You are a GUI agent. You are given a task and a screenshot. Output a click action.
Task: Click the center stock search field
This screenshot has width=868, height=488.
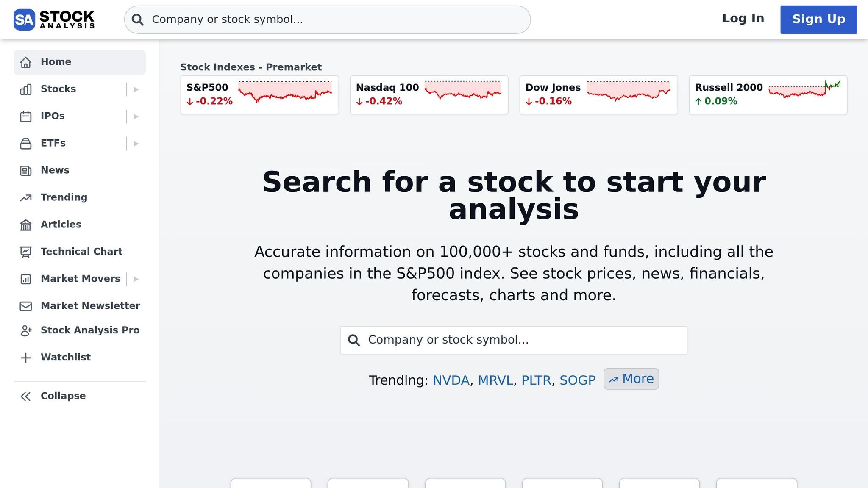point(513,340)
